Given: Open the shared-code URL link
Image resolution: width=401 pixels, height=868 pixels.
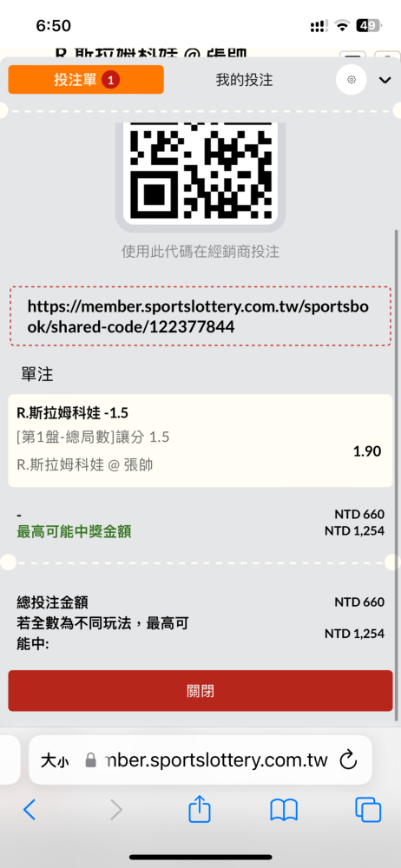Looking at the screenshot, I should [198, 317].
